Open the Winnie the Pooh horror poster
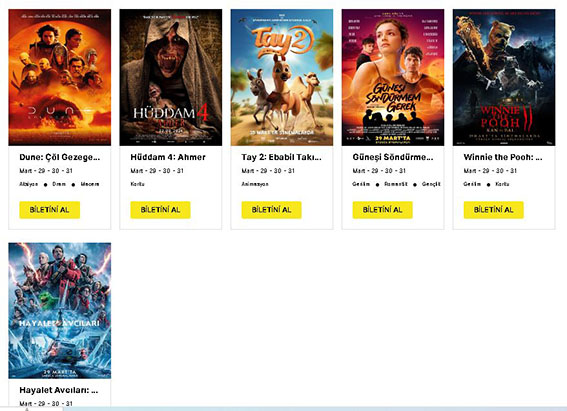This screenshot has height=411, width=567. click(x=504, y=77)
